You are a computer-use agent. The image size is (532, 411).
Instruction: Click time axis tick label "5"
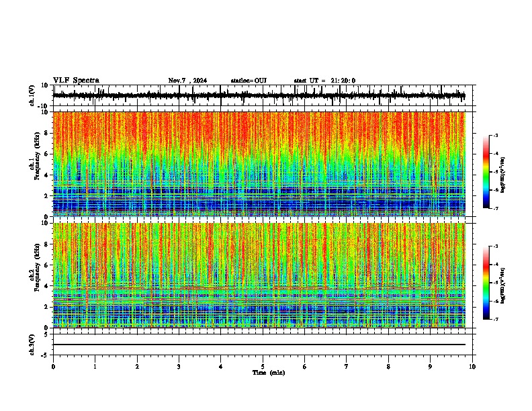tap(263, 367)
